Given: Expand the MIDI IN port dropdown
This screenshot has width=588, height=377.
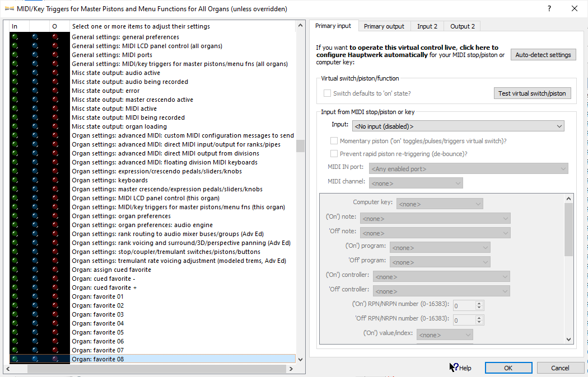Looking at the screenshot, I should pyautogui.click(x=468, y=168).
